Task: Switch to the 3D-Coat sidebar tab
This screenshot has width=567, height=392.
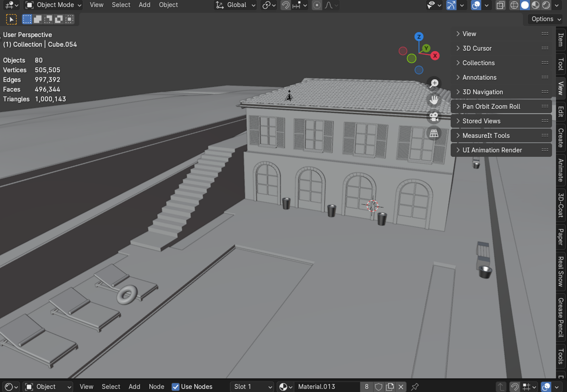Action: coord(561,205)
